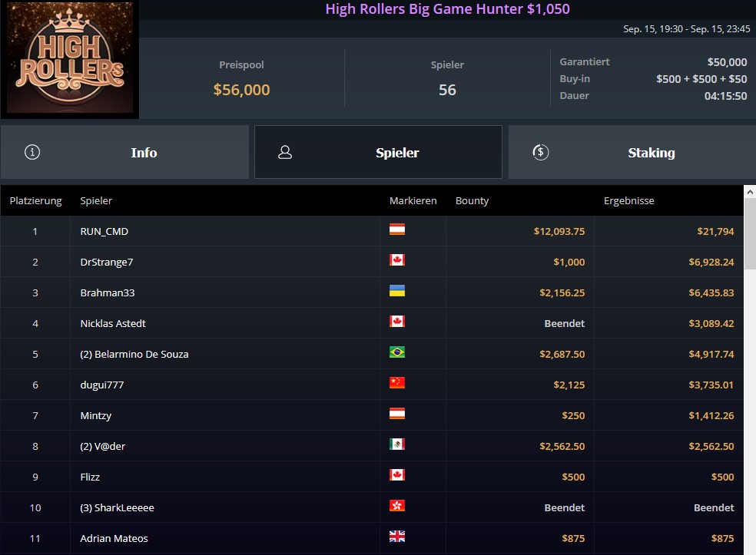
Task: Sort by Bounty column header
Action: (x=472, y=201)
